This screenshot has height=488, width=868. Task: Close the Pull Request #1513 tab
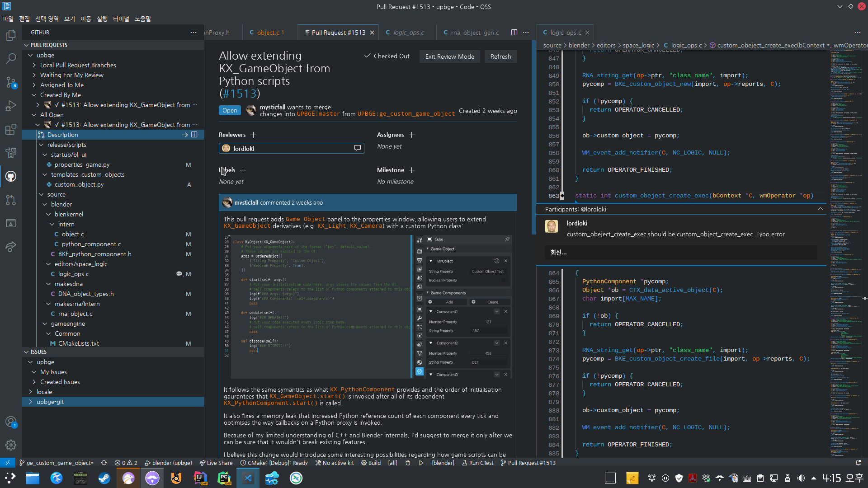click(372, 33)
